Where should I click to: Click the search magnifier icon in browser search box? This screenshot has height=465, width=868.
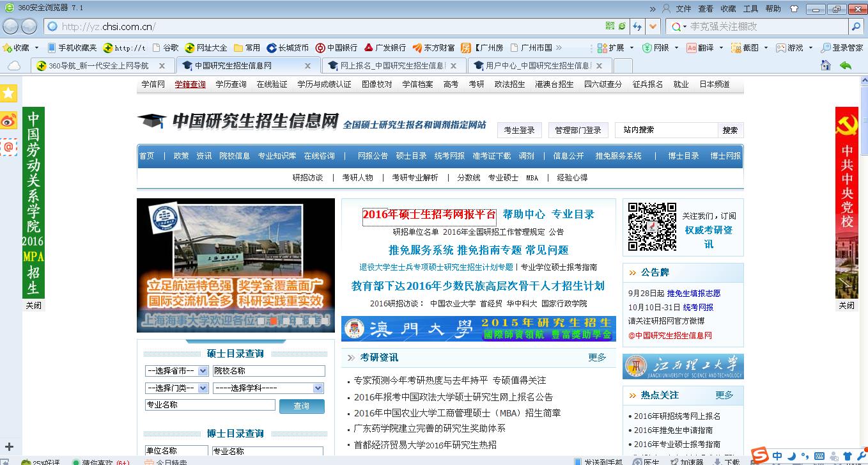tap(856, 26)
